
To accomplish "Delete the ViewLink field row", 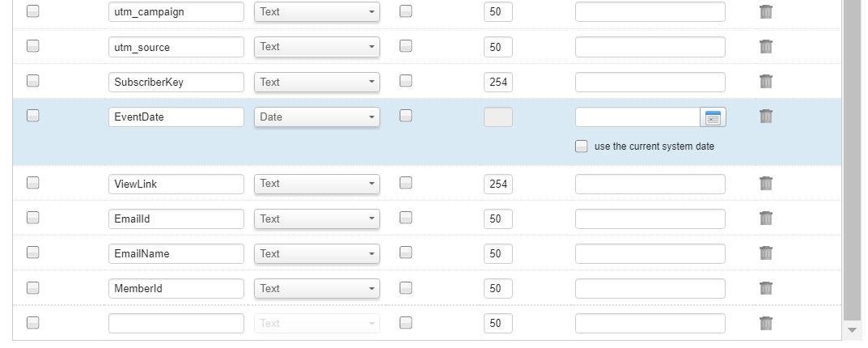I will point(766,184).
